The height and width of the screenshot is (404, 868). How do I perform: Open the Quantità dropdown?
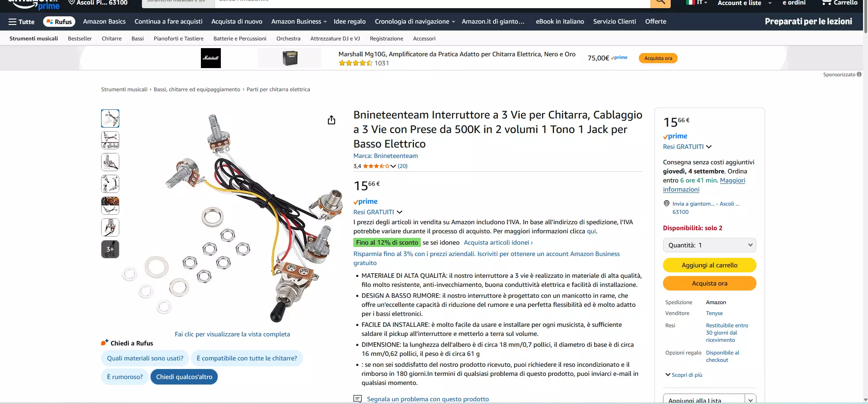(x=710, y=245)
